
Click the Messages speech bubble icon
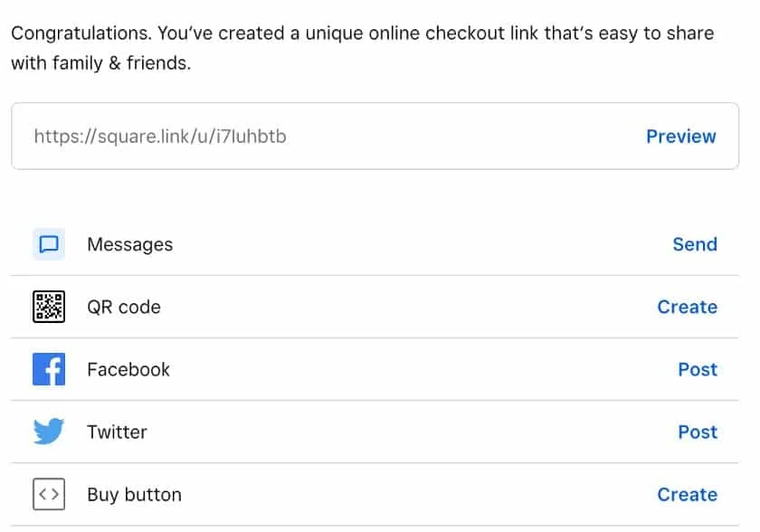(49, 244)
